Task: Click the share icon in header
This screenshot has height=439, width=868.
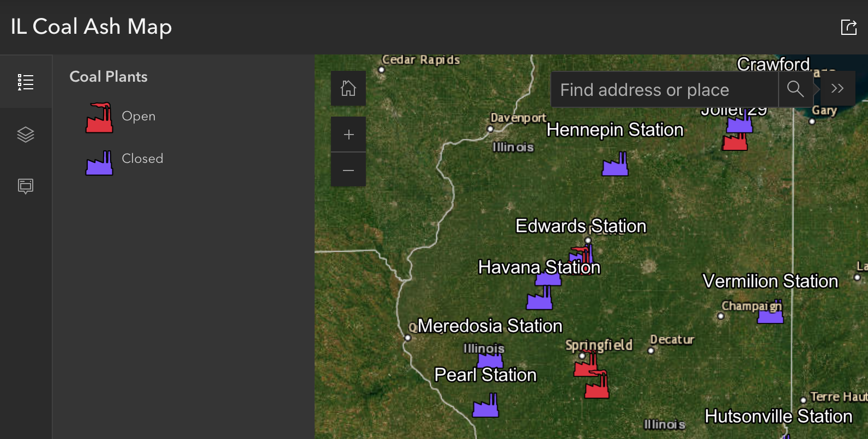Action: pyautogui.click(x=848, y=27)
